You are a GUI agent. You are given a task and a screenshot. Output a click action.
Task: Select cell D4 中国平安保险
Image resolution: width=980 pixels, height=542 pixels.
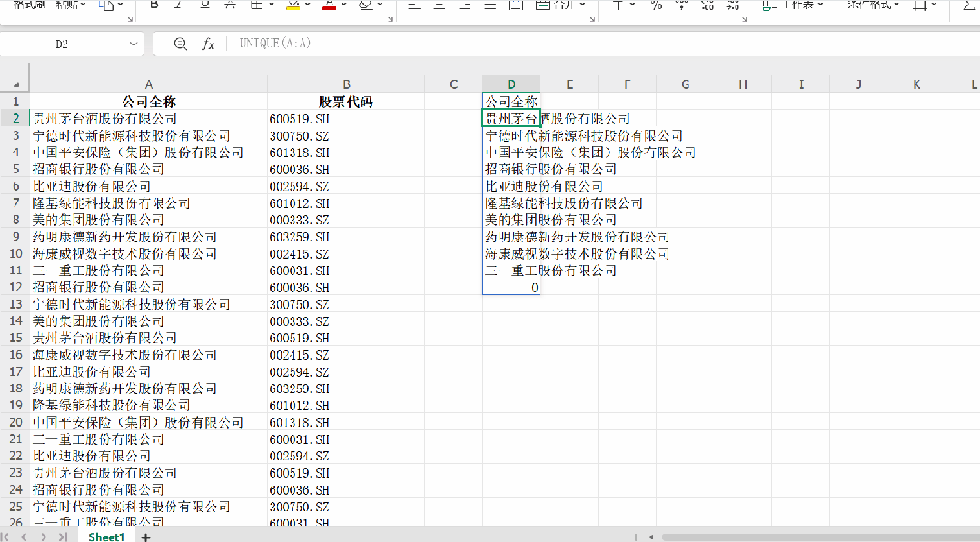tap(511, 153)
